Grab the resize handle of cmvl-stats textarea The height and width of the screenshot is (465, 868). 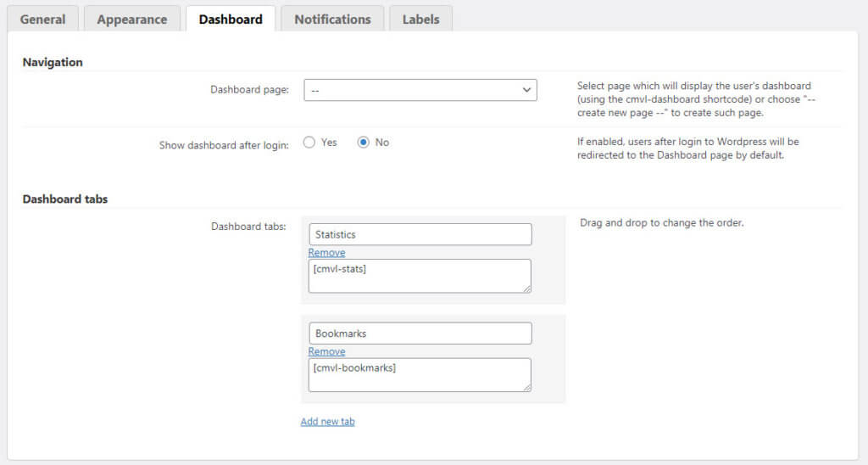[527, 289]
